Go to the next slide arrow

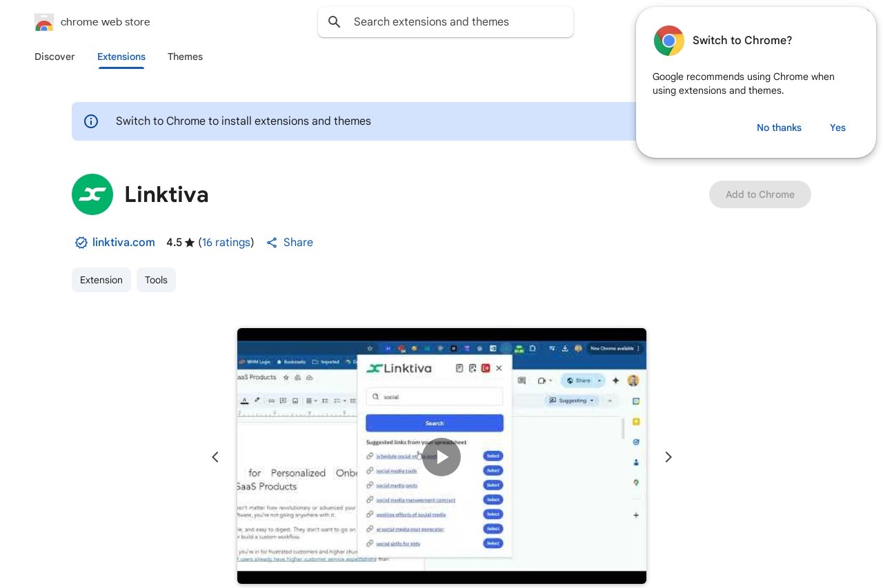point(668,457)
